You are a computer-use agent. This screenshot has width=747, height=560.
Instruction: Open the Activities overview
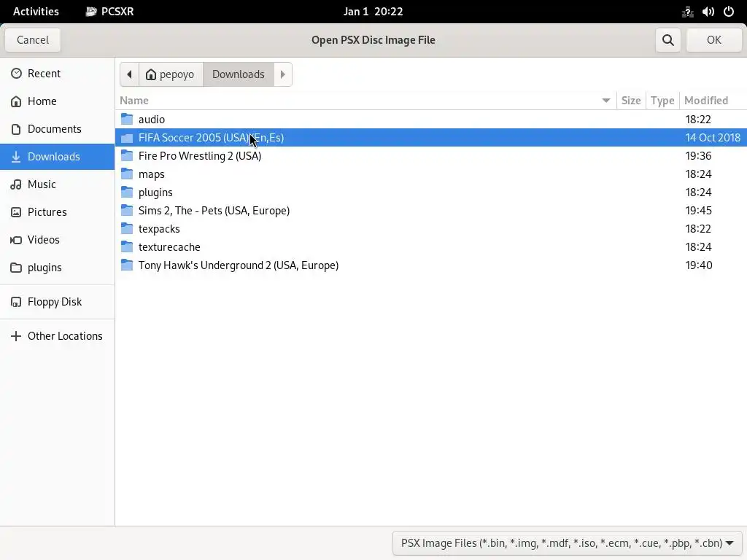(x=36, y=12)
